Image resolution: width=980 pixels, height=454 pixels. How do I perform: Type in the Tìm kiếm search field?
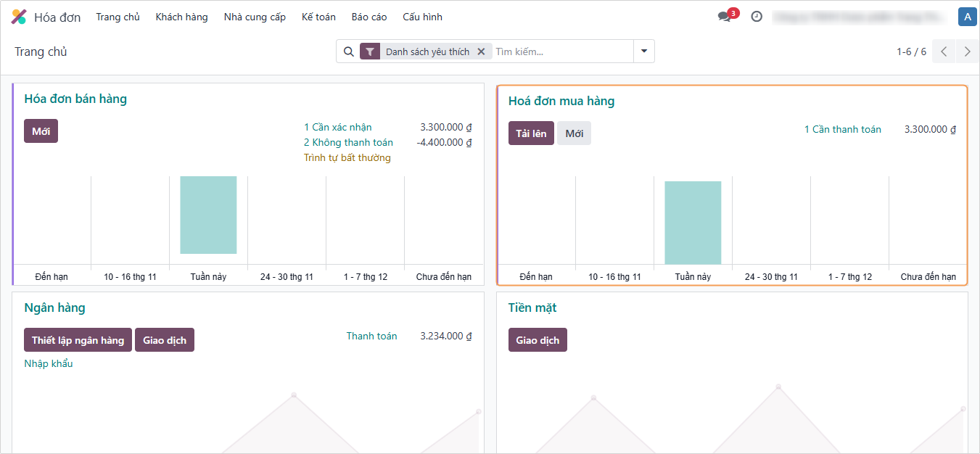[562, 51]
